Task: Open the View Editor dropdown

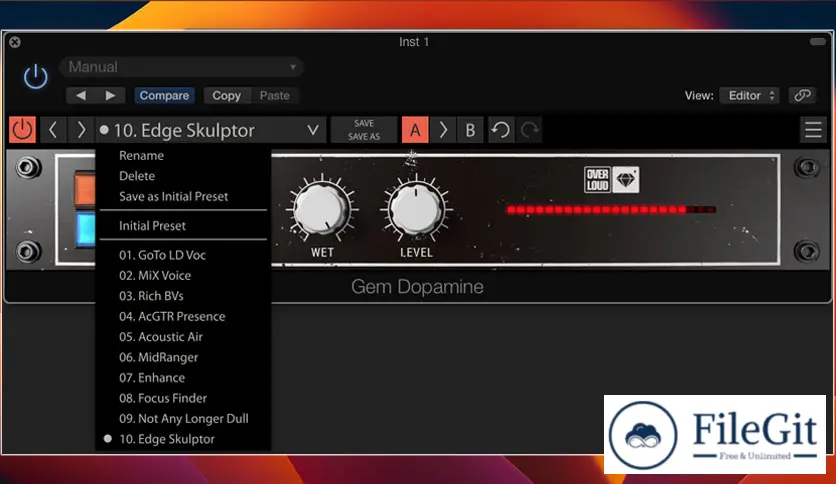Action: pyautogui.click(x=750, y=95)
